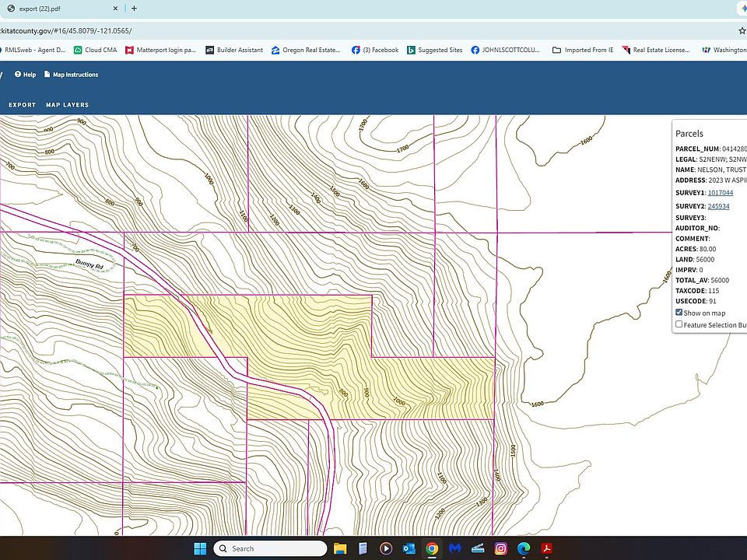Open scanner app from taskbar
Screen dimensions: 747x560
(478, 548)
